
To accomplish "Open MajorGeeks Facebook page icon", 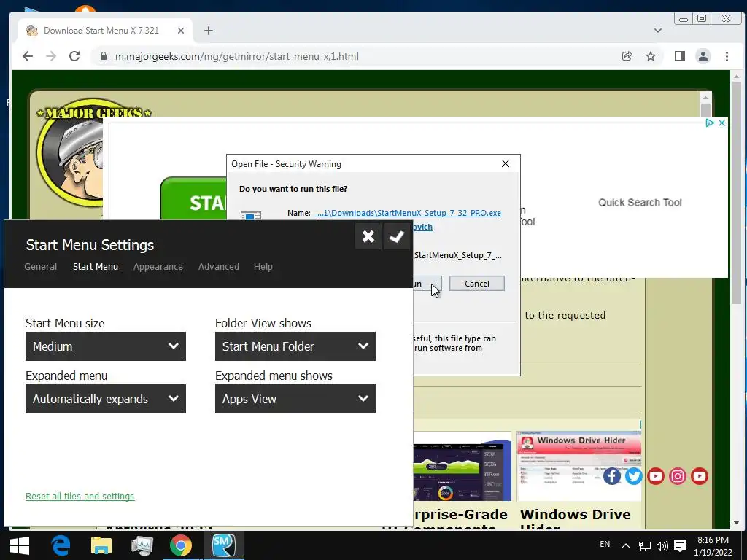I will tap(612, 476).
